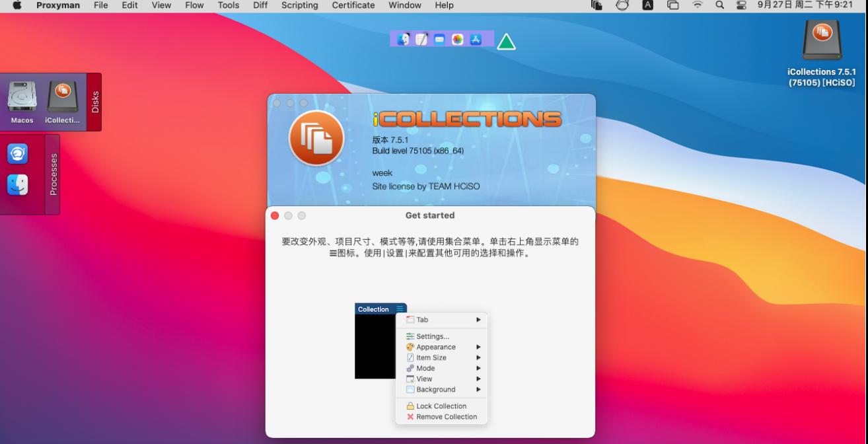Screen dimensions: 868x444
Task: Open the Apple menu
Action: 17,5
